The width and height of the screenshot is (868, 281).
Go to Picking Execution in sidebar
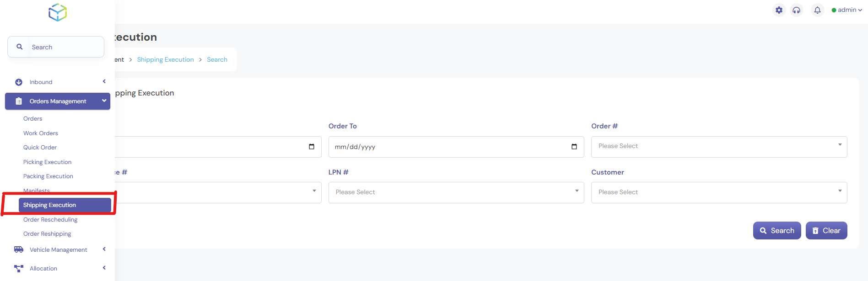tap(47, 162)
